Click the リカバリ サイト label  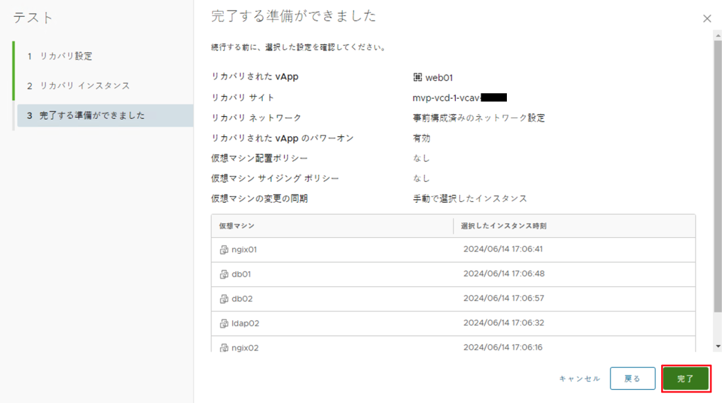[x=242, y=97]
